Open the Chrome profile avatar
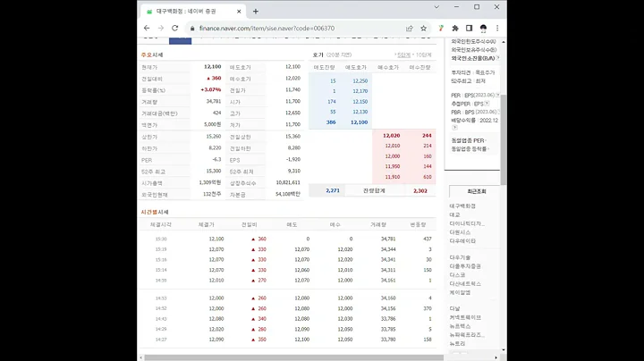644x361 pixels. click(483, 29)
